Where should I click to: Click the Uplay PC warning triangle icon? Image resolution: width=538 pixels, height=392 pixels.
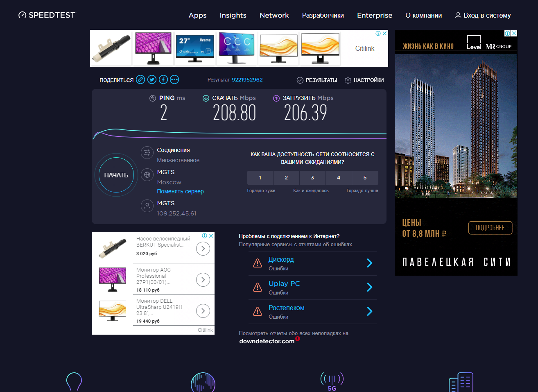tap(258, 287)
